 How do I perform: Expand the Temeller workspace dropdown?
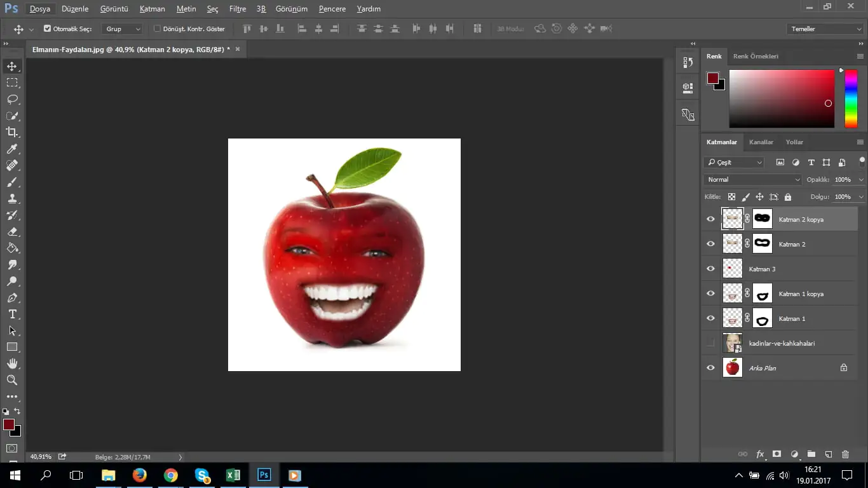pyautogui.click(x=824, y=29)
